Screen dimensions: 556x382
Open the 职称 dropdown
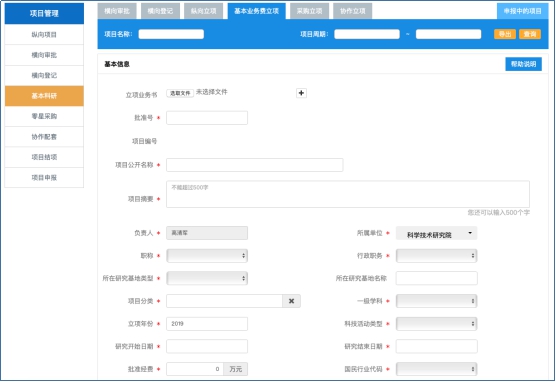[207, 256]
